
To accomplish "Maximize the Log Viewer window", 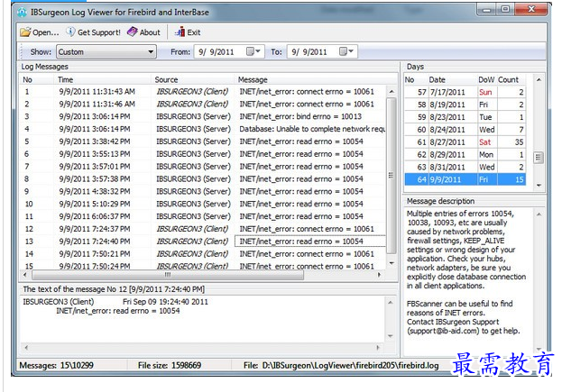I will pyautogui.click(x=505, y=9).
